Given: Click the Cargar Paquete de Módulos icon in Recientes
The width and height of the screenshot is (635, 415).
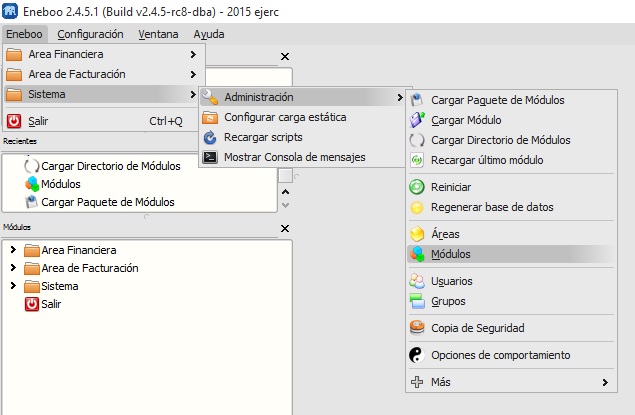Looking at the screenshot, I should point(32,202).
